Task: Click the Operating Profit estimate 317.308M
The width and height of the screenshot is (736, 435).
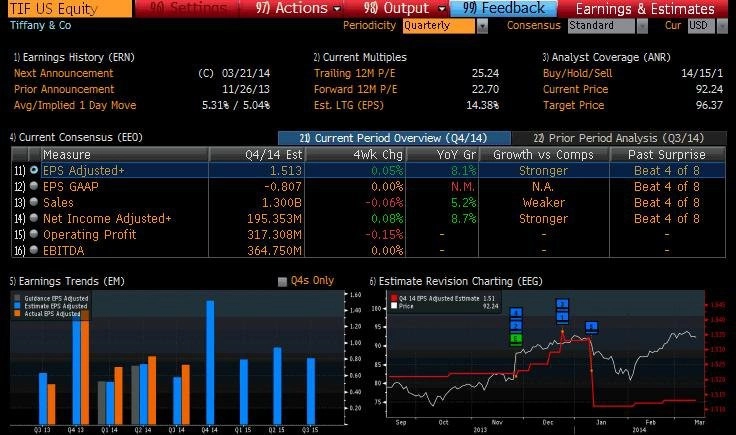Action: pos(275,234)
